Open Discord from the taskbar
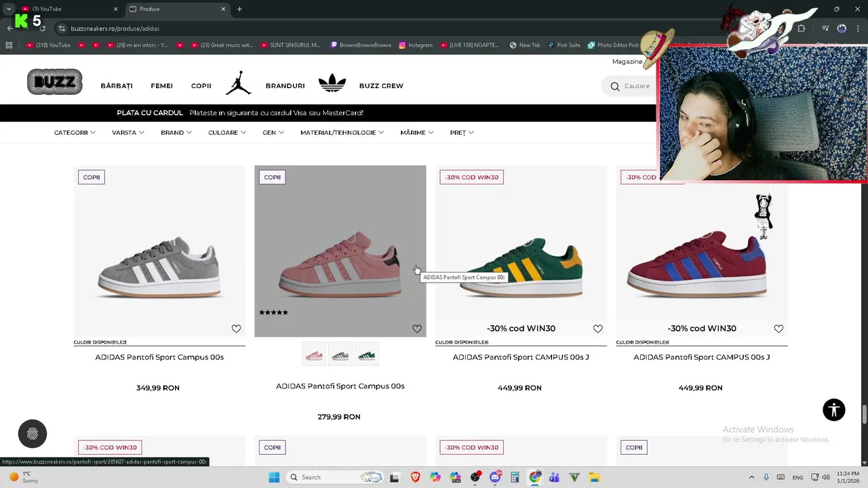 click(x=495, y=477)
